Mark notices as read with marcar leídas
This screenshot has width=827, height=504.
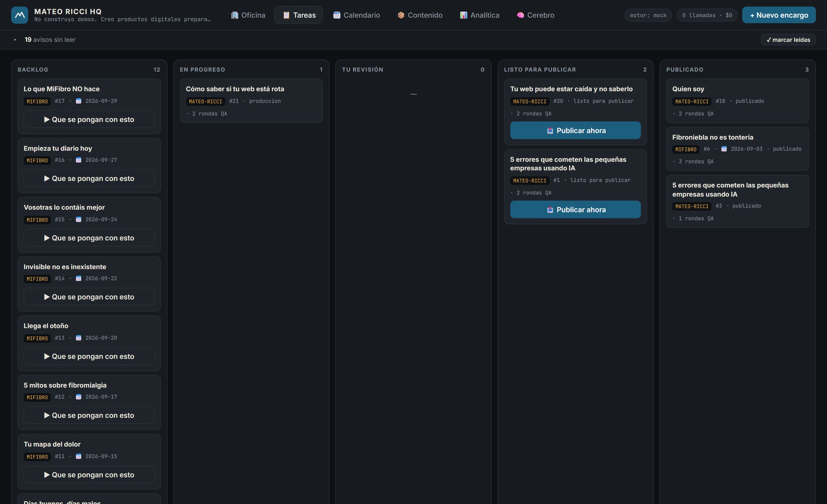pos(788,40)
